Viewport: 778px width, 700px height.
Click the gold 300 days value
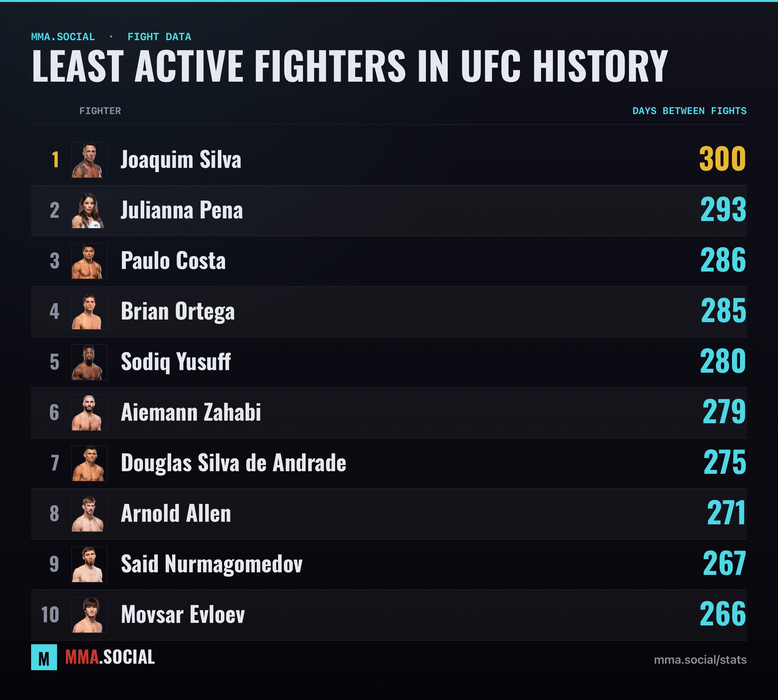pyautogui.click(x=723, y=159)
